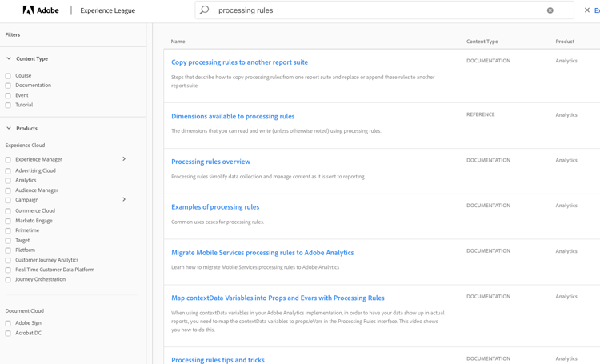Open 'Examples of processing rules' result

point(215,206)
